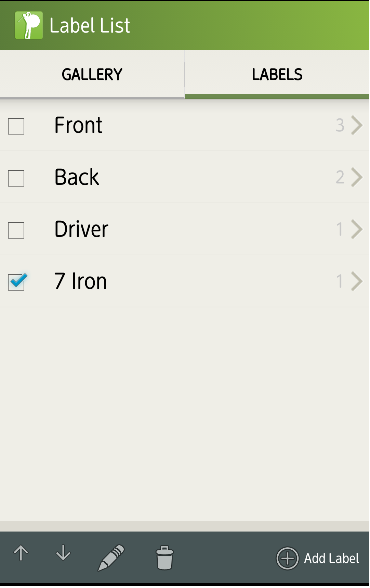Select the 7 Iron label name

[x=81, y=282]
